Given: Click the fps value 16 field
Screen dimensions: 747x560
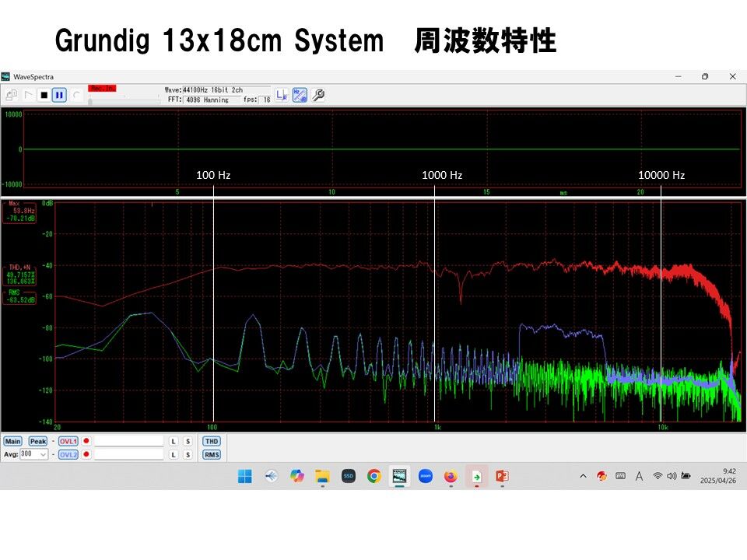Looking at the screenshot, I should pyautogui.click(x=266, y=100).
